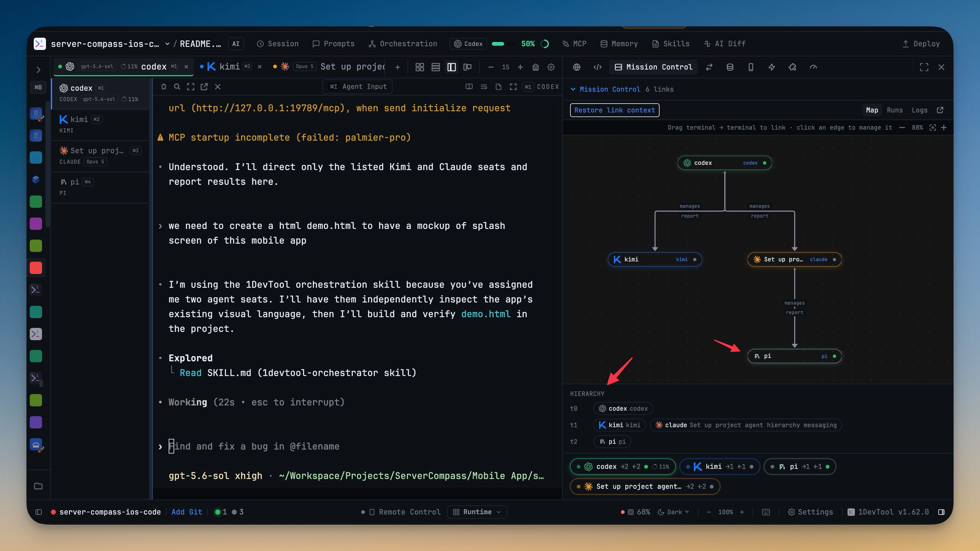Select the pi node on the map
This screenshot has height=551, width=980.
point(794,356)
